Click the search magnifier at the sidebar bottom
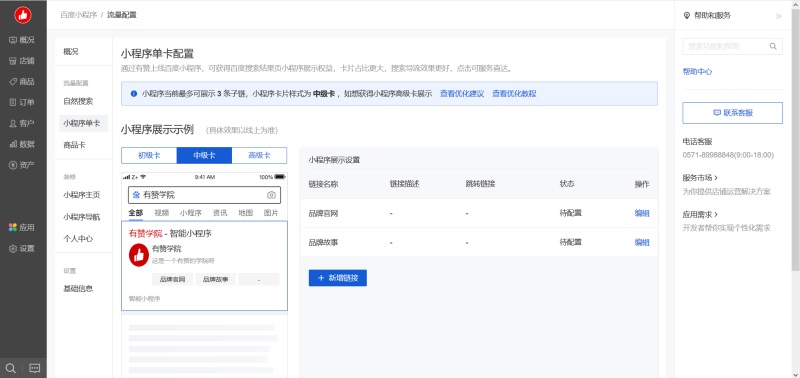 11,368
